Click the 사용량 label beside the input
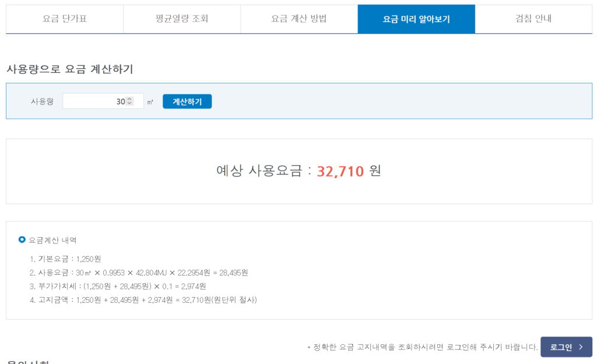 coord(42,101)
